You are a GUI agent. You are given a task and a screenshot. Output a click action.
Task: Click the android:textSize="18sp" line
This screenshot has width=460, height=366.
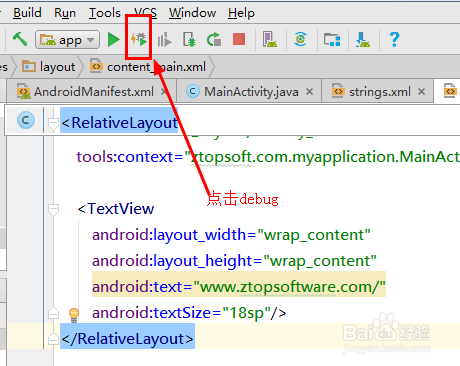click(189, 313)
